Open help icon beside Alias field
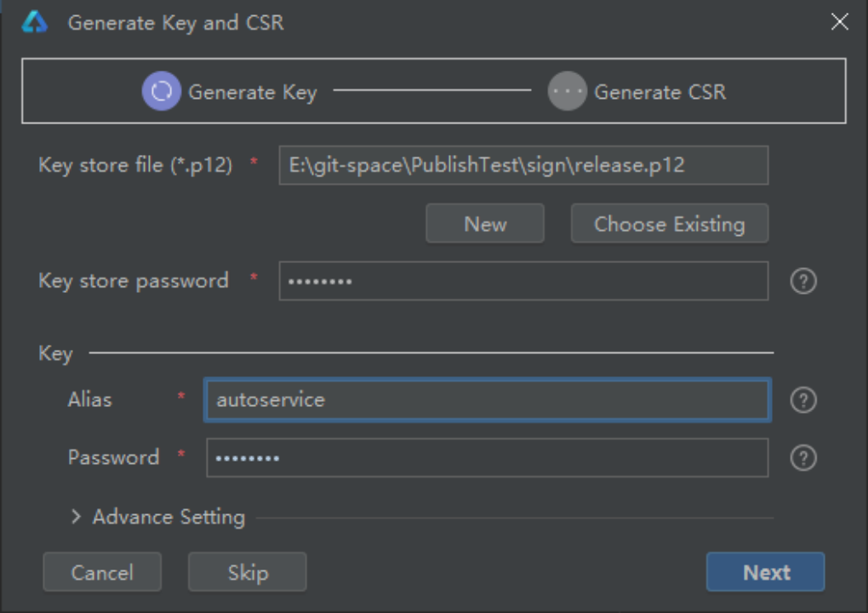868x613 pixels. click(x=803, y=400)
